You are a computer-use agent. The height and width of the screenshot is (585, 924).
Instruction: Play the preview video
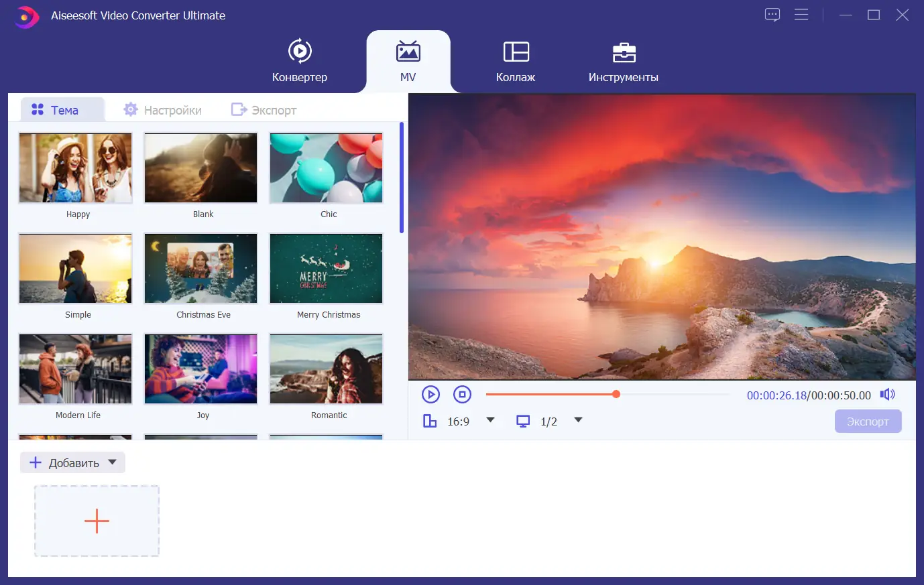430,395
